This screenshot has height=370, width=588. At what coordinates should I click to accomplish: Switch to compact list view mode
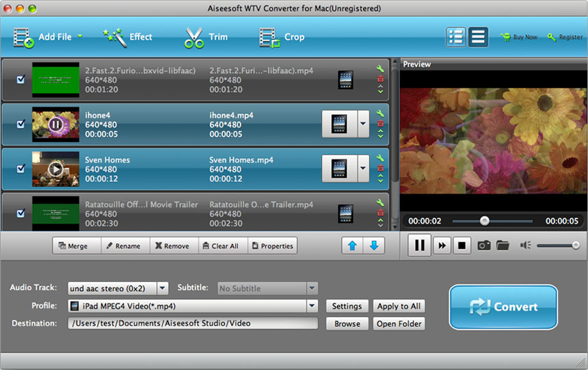(478, 37)
